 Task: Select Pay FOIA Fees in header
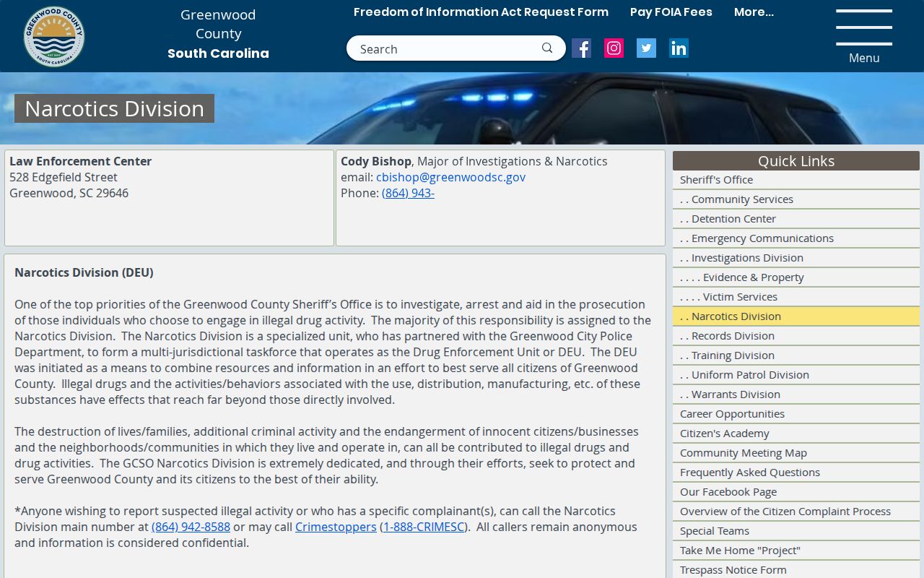coord(671,12)
